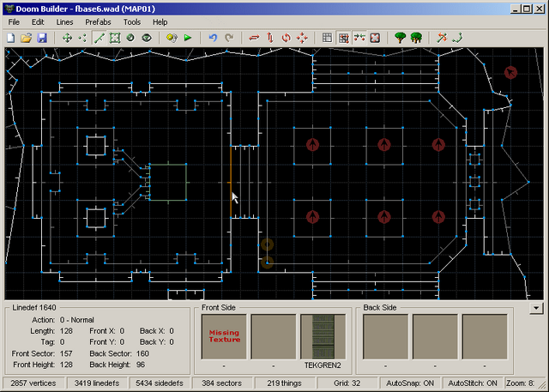Insert the previous prefab with the double tree icon
This screenshot has height=392, width=549.
[416, 38]
